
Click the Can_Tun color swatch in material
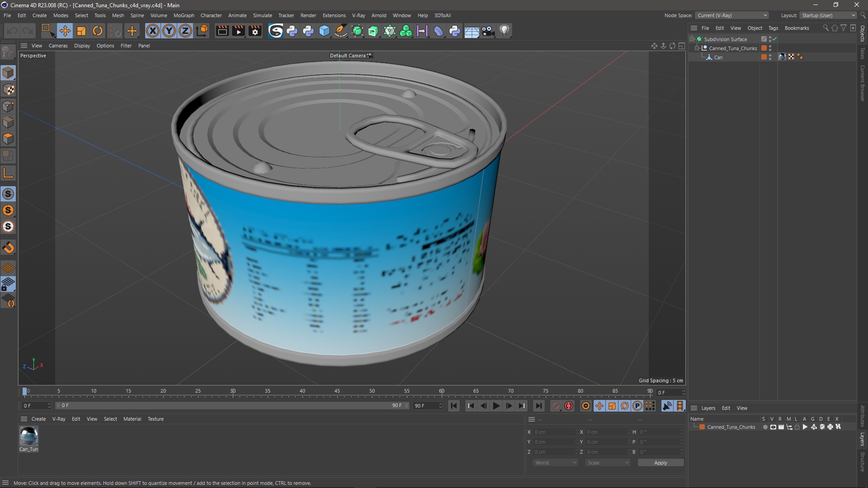tap(28, 435)
